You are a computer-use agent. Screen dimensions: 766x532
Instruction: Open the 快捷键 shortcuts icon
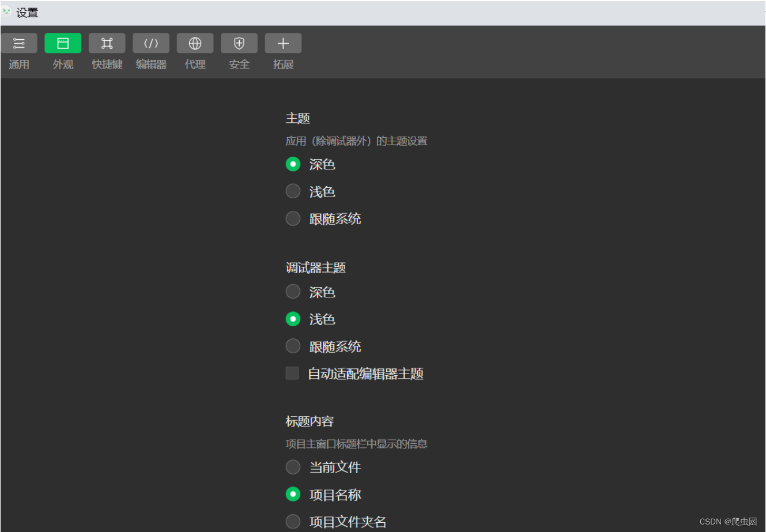(107, 43)
